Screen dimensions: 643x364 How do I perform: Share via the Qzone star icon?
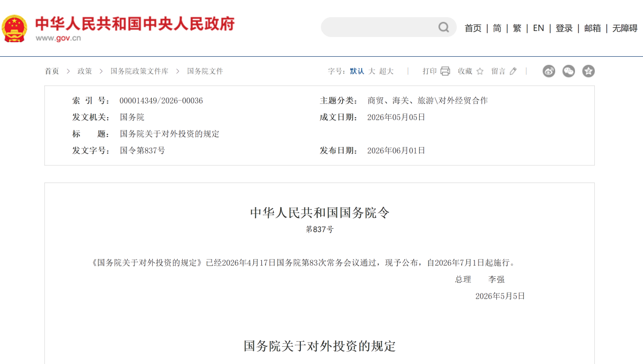(588, 71)
